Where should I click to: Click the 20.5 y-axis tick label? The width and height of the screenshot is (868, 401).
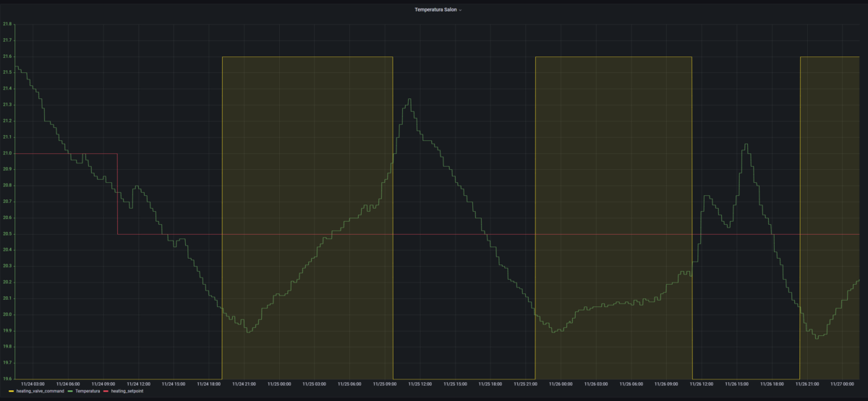[8, 234]
